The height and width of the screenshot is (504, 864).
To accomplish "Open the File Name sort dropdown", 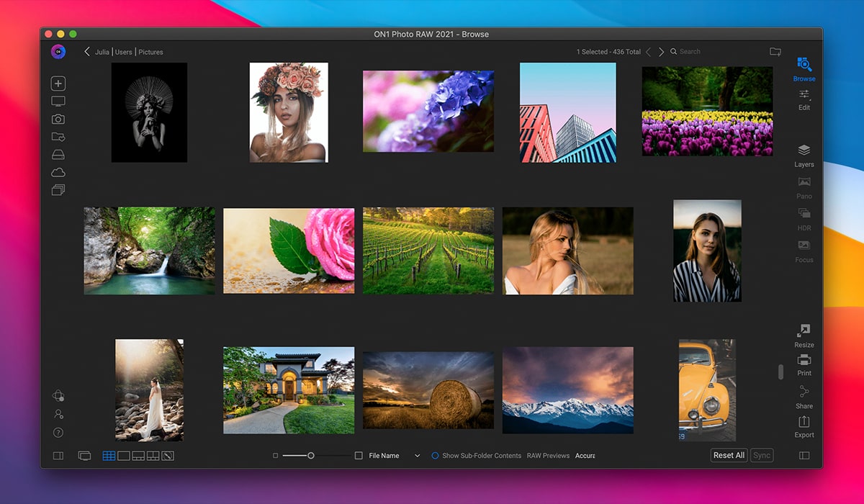I will coord(417,456).
